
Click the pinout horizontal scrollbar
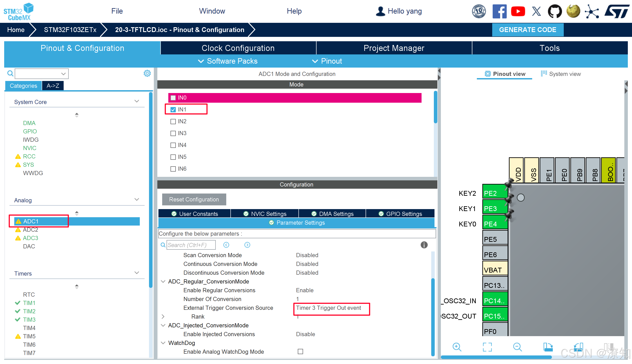coord(496,357)
